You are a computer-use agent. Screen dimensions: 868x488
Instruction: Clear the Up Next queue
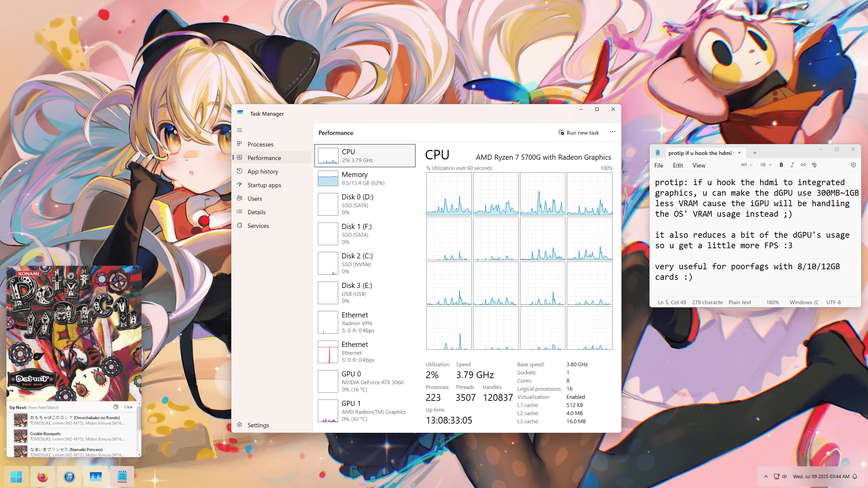tap(128, 407)
